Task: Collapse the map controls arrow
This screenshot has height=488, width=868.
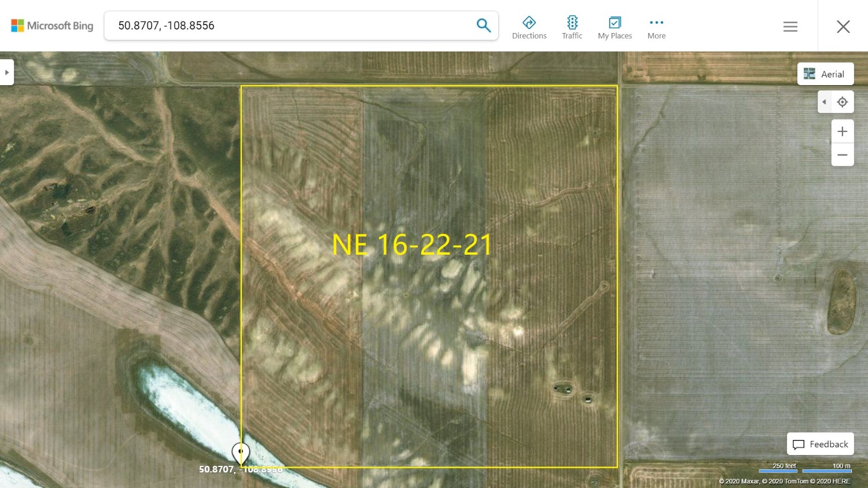Action: (824, 102)
